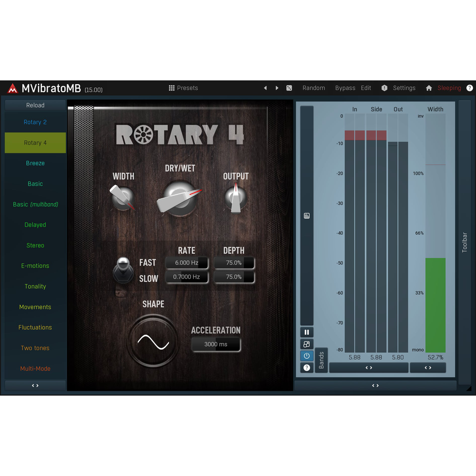
Task: Select the Rotary 4 preset
Action: point(35,143)
